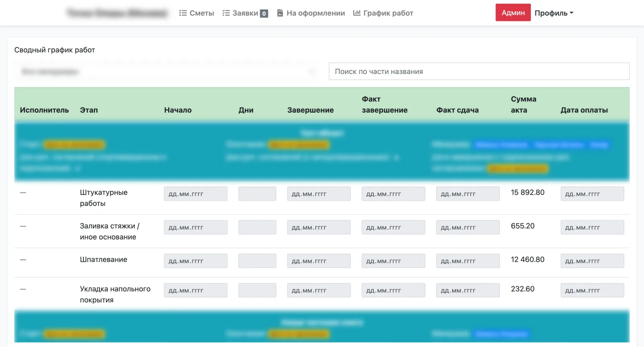Set Факт завершение for Штукатурные работы

[x=393, y=194]
